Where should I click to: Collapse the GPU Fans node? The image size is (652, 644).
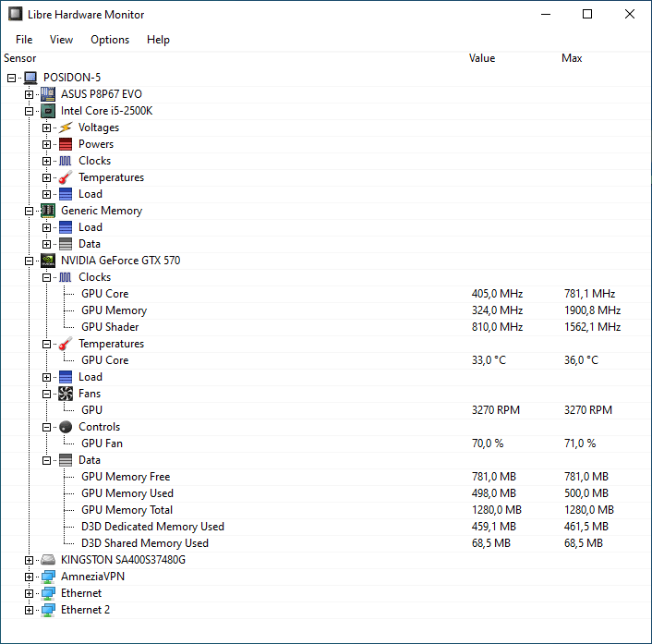(46, 394)
